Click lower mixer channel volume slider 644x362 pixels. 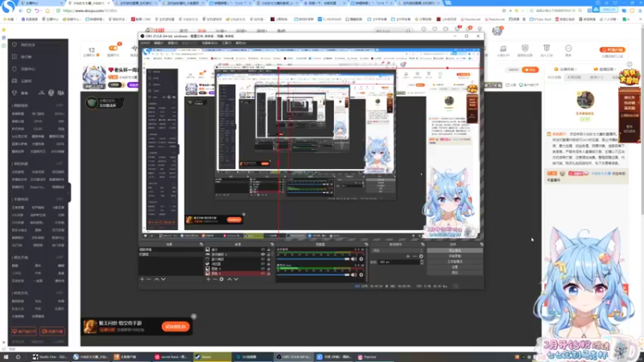[x=313, y=274]
